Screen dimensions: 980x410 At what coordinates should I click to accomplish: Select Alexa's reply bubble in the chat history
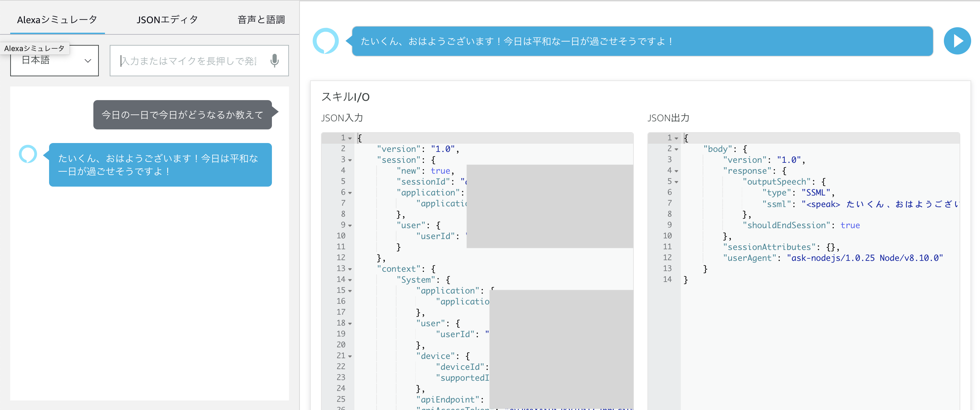160,165
